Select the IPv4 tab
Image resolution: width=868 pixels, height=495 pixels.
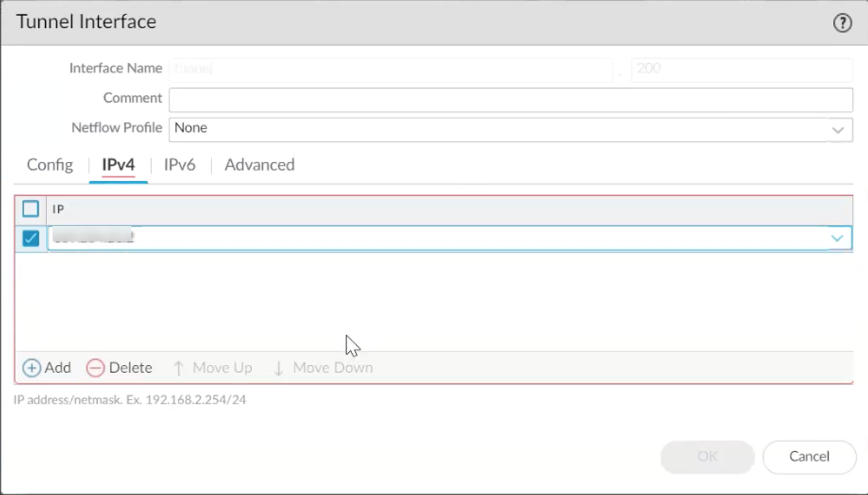click(x=118, y=165)
